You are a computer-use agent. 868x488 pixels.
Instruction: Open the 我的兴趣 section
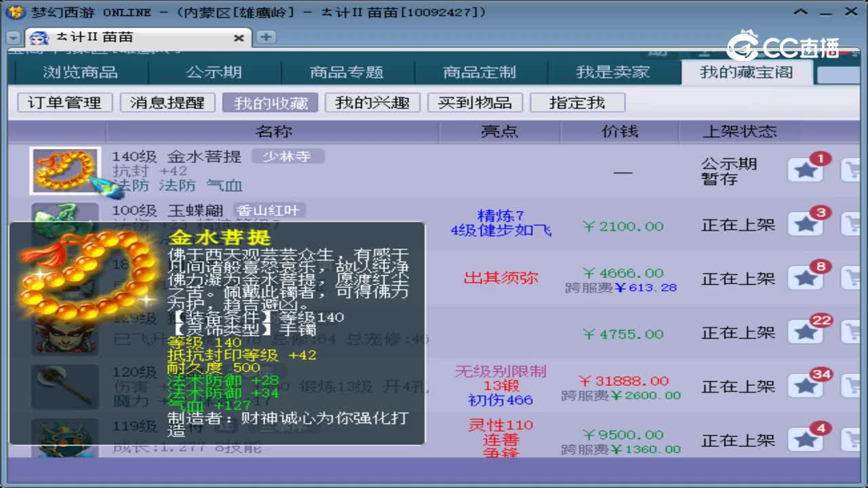372,102
